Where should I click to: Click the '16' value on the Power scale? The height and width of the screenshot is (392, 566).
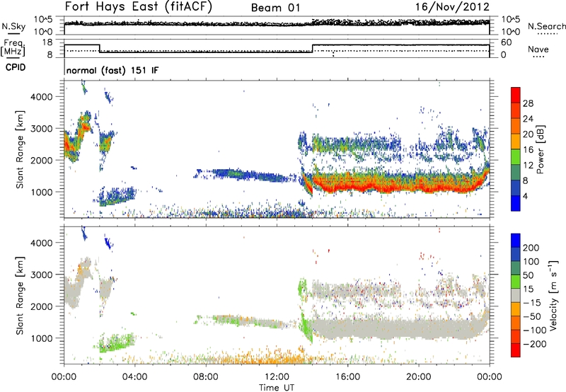coord(528,150)
